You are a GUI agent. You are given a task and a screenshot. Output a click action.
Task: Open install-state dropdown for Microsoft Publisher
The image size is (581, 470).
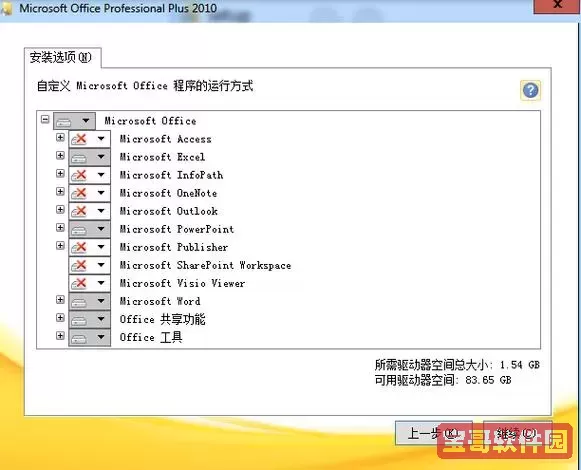point(89,247)
